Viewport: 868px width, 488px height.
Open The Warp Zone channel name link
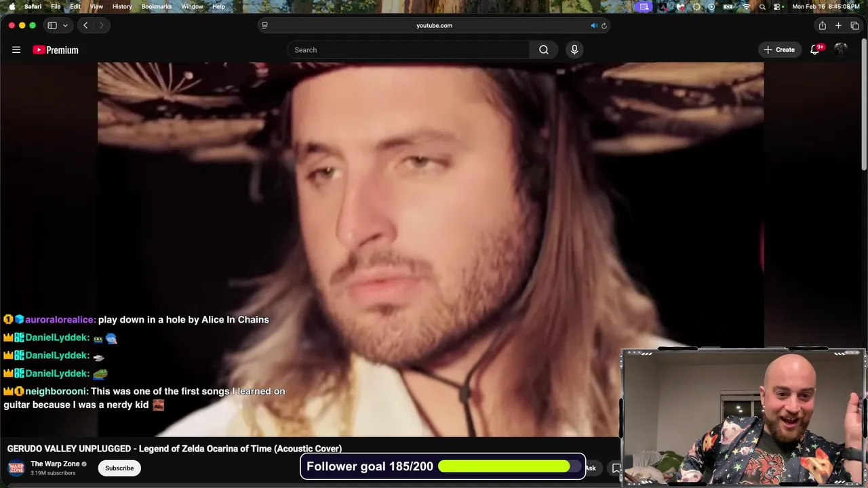pos(55,464)
